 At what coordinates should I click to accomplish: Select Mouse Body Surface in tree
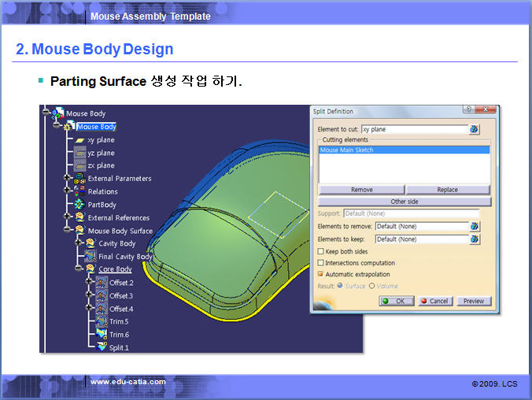[120, 231]
